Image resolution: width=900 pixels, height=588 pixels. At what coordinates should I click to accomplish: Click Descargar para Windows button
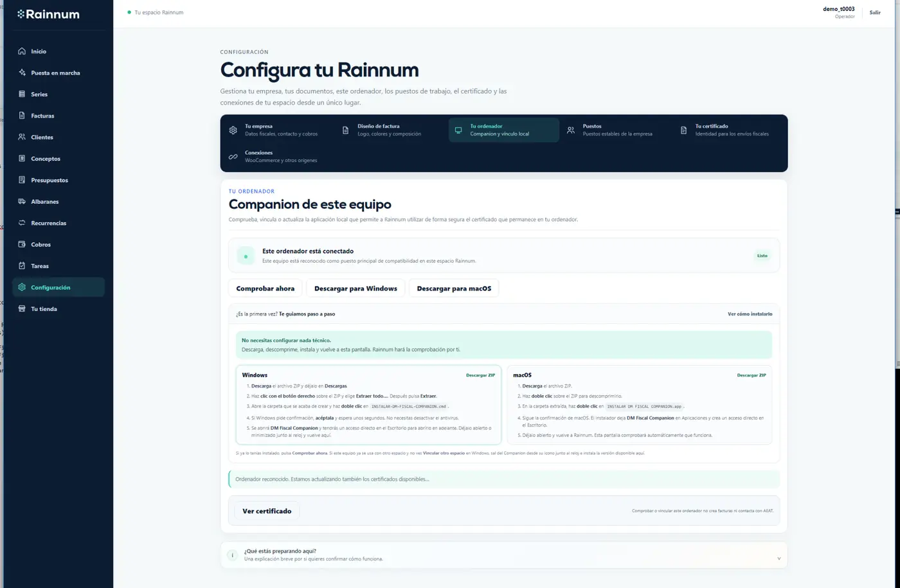355,289
